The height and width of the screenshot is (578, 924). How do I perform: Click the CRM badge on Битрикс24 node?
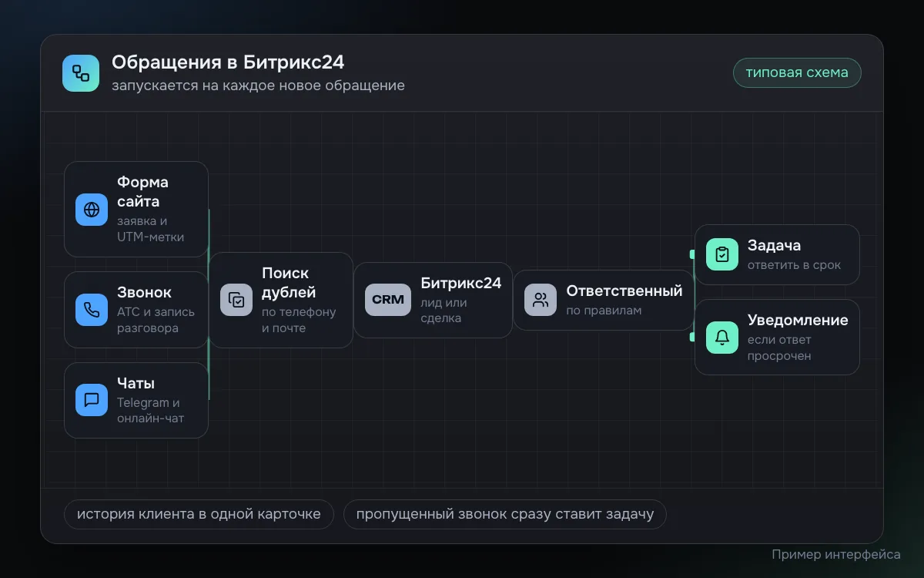pos(388,300)
